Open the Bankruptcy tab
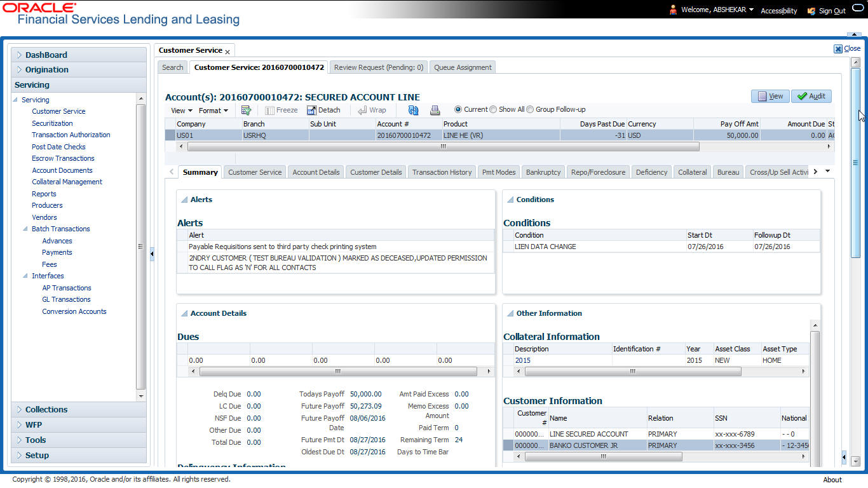The image size is (868, 488). 543,172
